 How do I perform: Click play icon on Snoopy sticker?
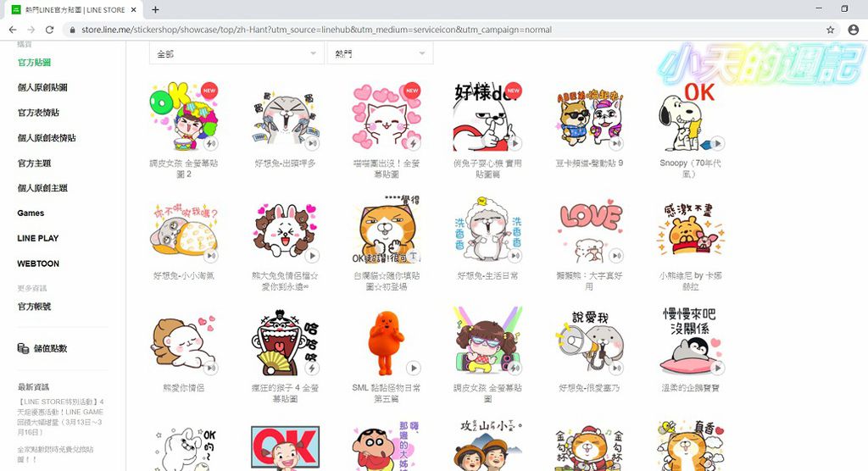pyautogui.click(x=717, y=143)
